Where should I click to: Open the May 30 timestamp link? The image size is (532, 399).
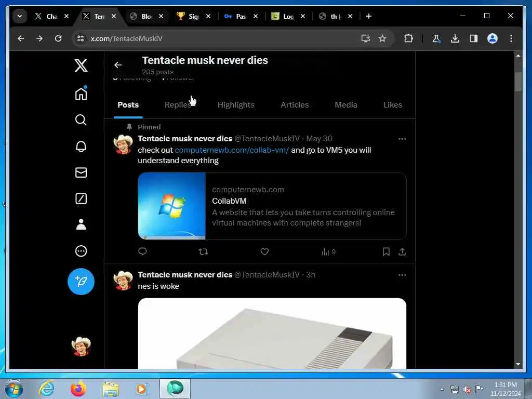[320, 138]
